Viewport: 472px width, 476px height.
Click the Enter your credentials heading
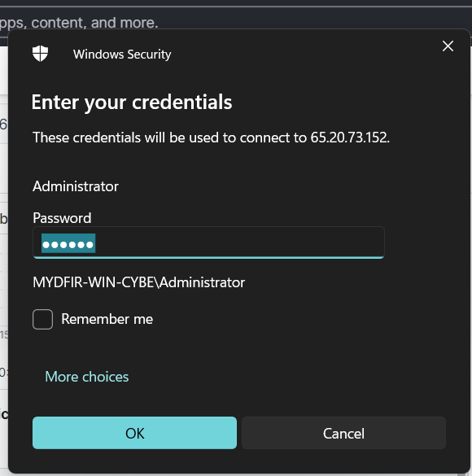coord(132,102)
